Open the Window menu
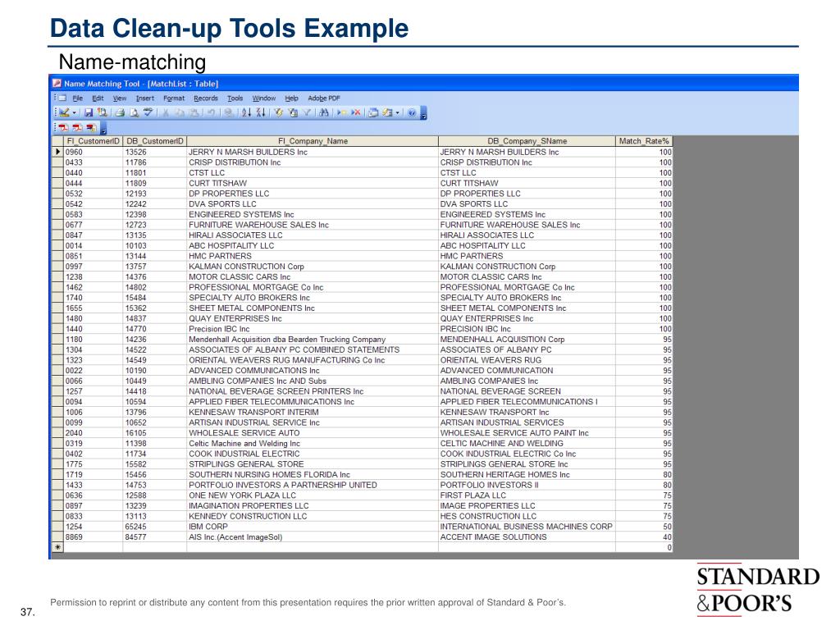Screen dimensions: 840x630 263,98
